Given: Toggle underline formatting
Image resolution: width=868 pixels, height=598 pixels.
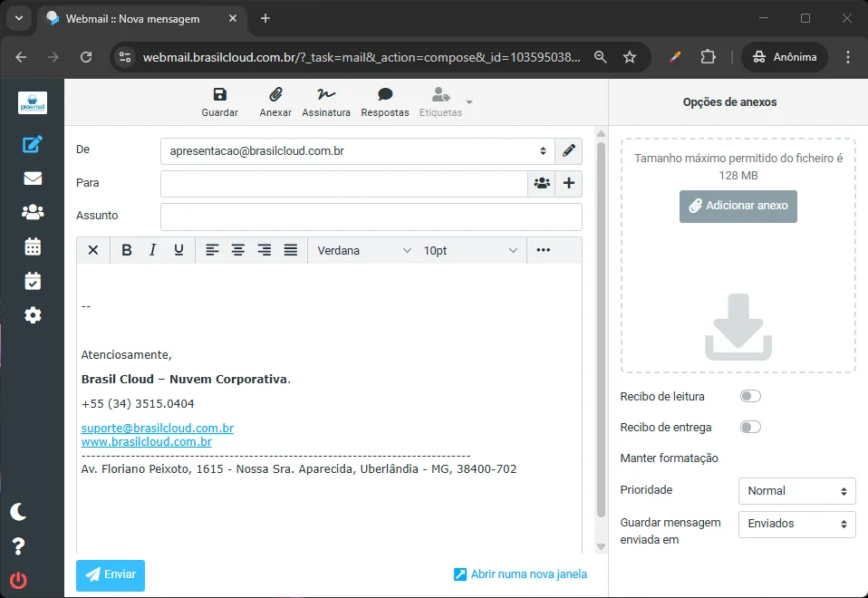Looking at the screenshot, I should [178, 250].
